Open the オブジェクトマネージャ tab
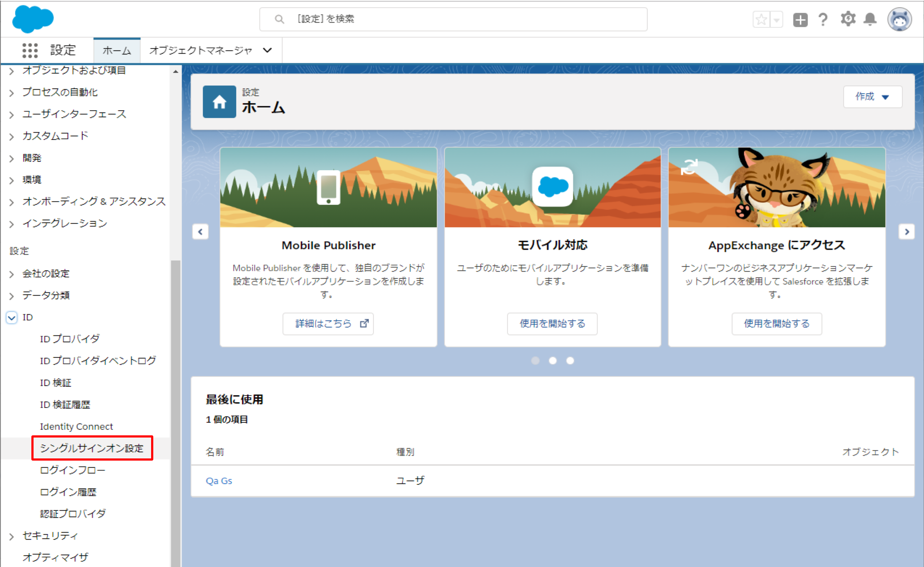The width and height of the screenshot is (924, 567). coord(201,50)
